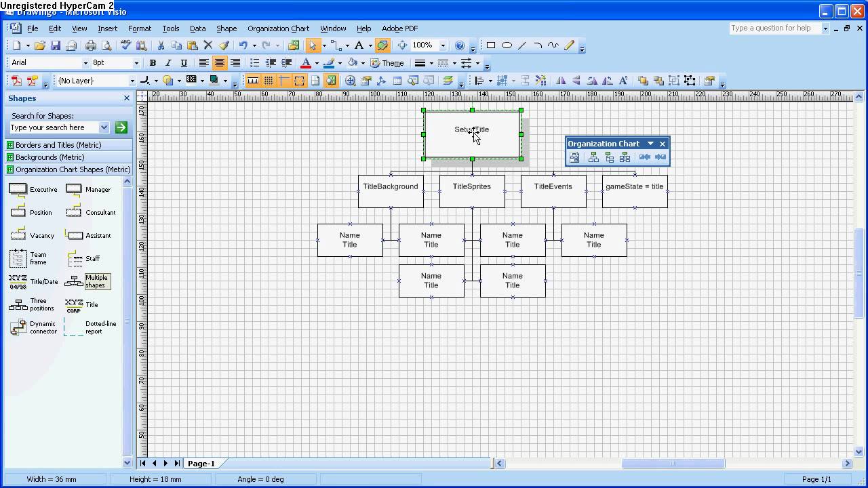Click the Microsoft Office Visio Help icon
Screen dimensions: 868x488
pos(460,45)
